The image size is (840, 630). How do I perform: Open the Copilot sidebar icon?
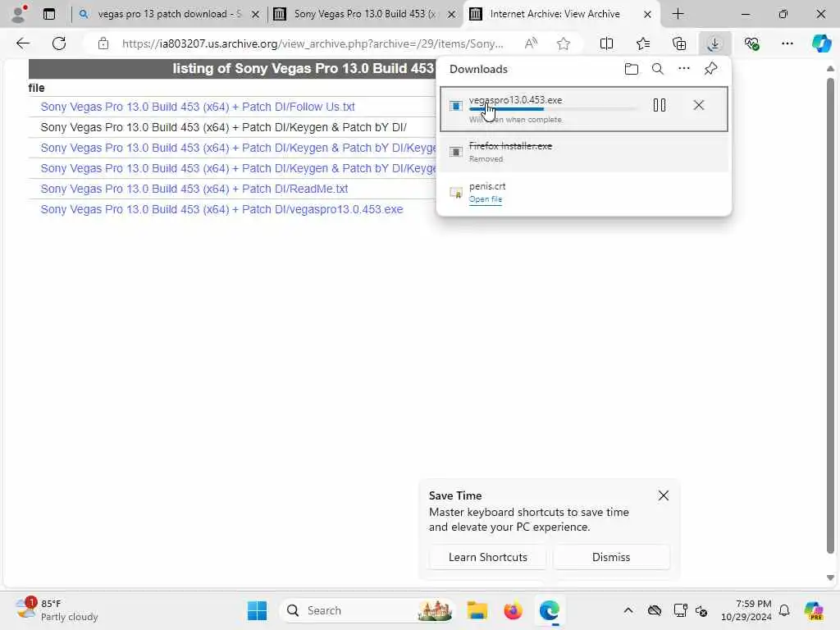point(821,43)
